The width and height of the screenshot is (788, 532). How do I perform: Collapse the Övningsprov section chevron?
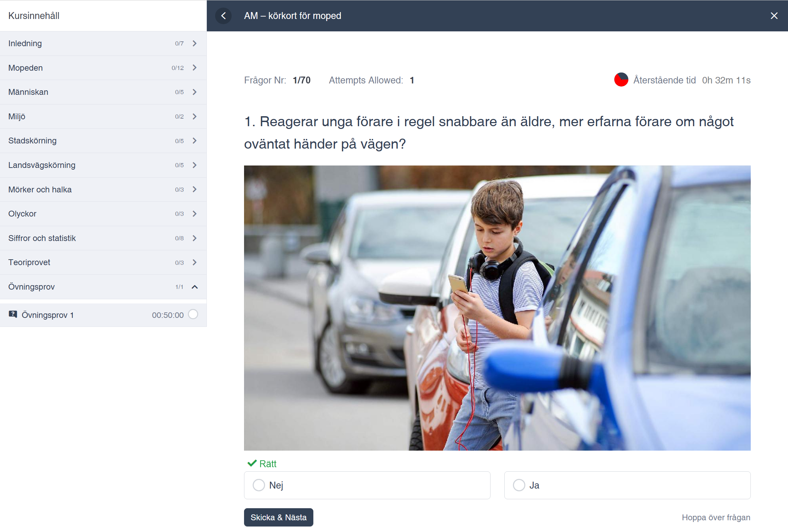tap(195, 287)
